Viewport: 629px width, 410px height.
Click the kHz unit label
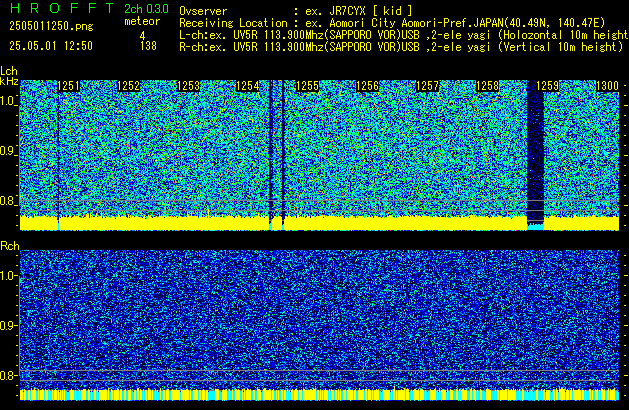tap(9, 81)
